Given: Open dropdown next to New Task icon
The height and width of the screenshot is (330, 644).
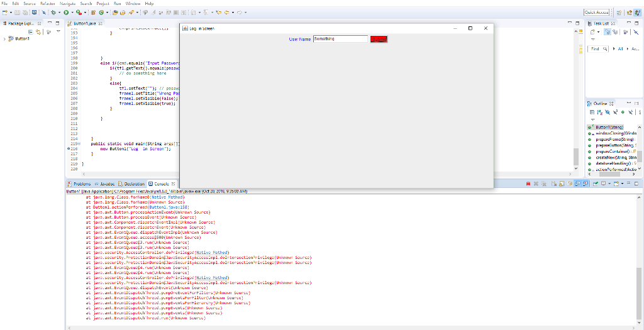Looking at the screenshot, I should (x=599, y=32).
